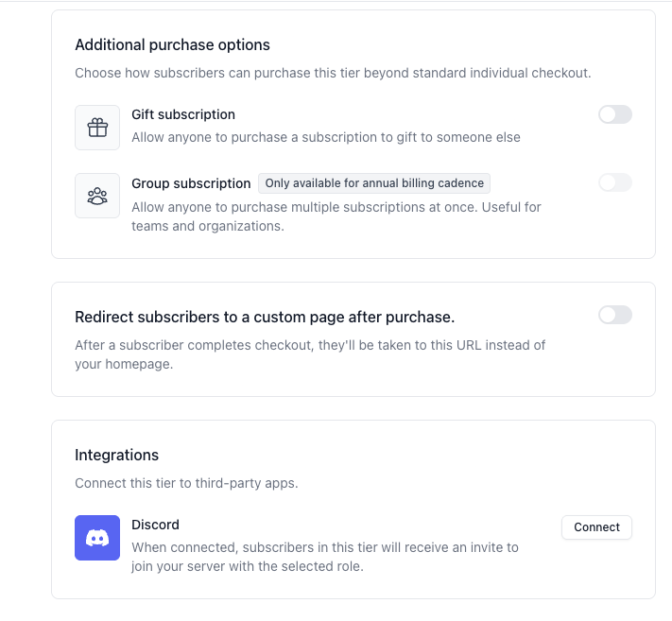Click the Additional purchase options heading
672x621 pixels.
click(x=172, y=44)
